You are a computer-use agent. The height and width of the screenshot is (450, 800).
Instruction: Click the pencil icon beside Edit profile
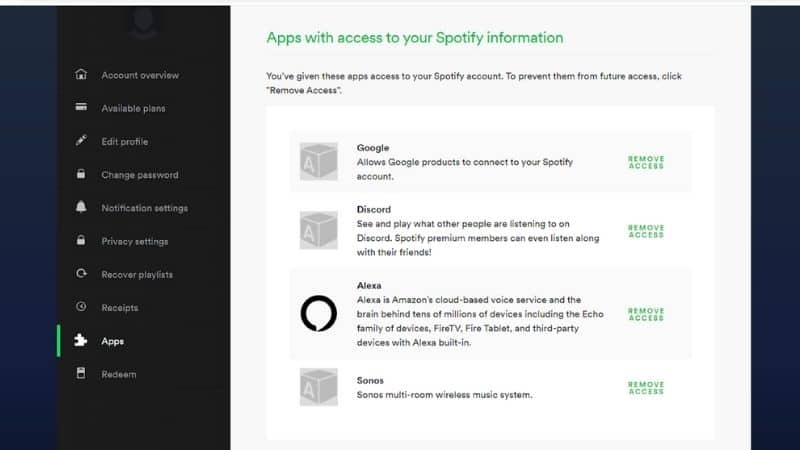point(81,140)
